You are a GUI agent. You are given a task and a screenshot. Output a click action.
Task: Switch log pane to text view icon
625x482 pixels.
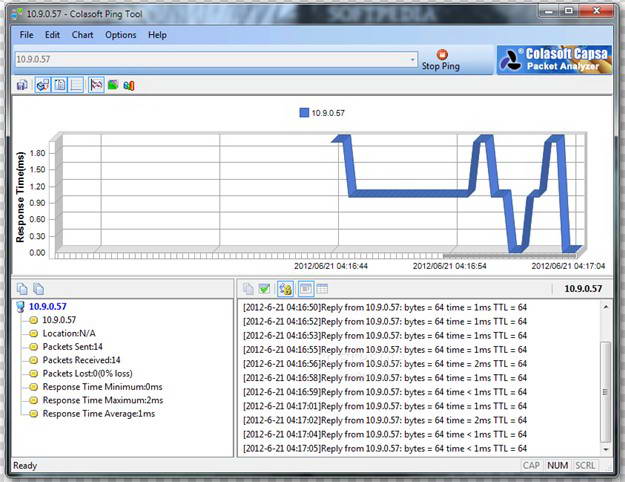(306, 289)
